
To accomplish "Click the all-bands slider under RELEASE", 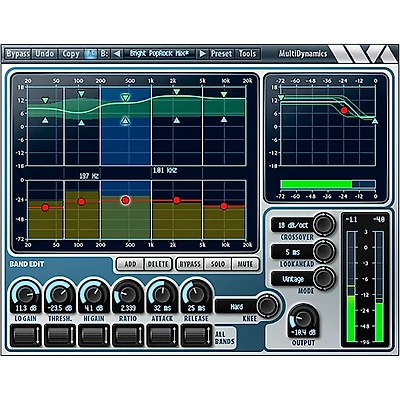I will (x=196, y=335).
